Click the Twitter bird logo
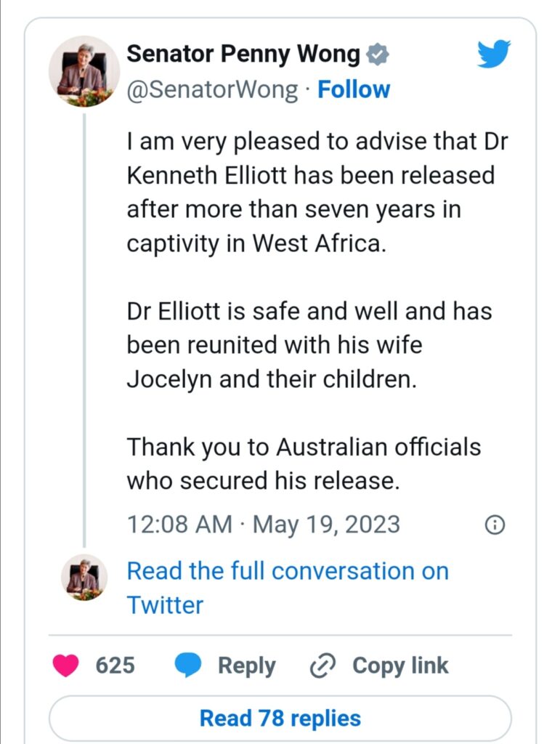Viewport: 560px width, 744px height. tap(494, 54)
